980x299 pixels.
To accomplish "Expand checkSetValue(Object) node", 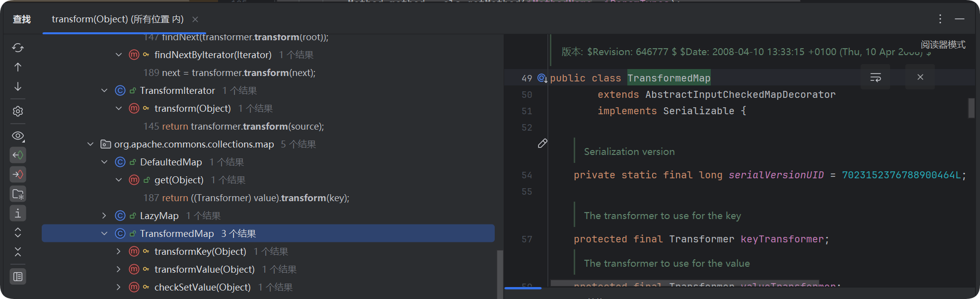I will [119, 287].
